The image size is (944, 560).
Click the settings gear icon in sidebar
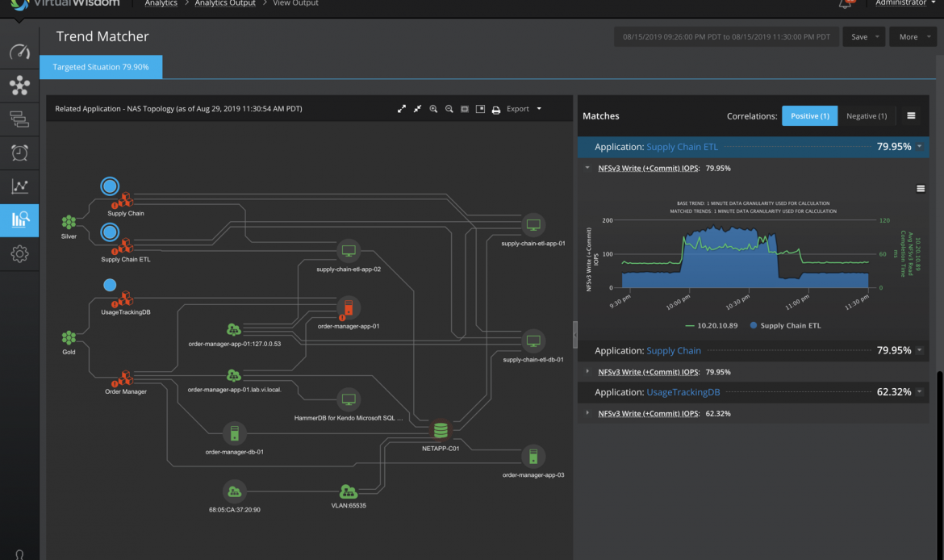click(x=19, y=254)
